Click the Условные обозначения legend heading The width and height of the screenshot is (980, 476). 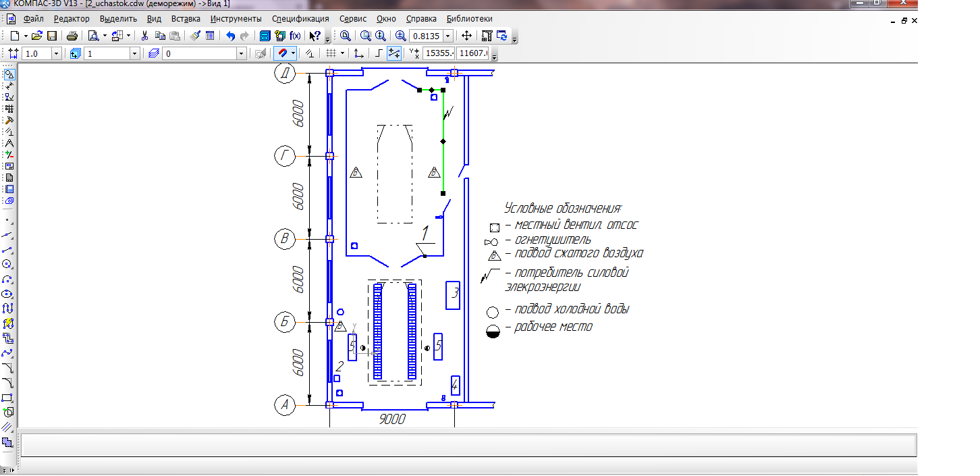563,208
